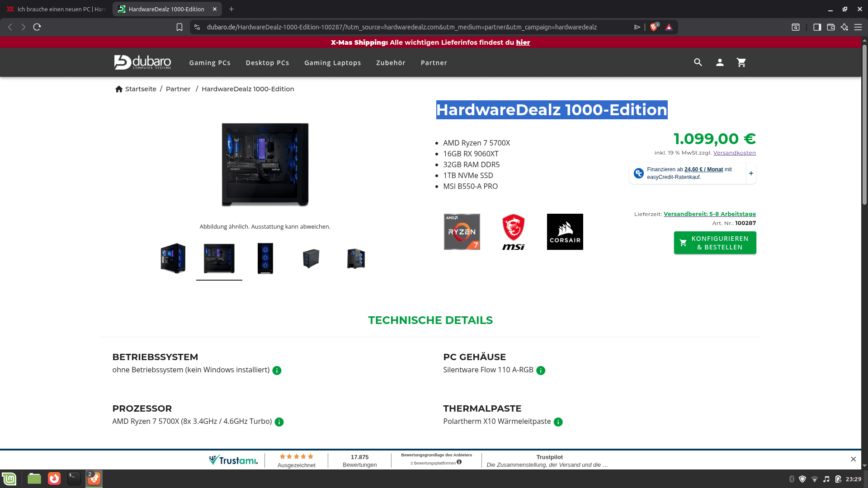Open Linux Mint start menu
This screenshot has height=488, width=868.
point(9,479)
